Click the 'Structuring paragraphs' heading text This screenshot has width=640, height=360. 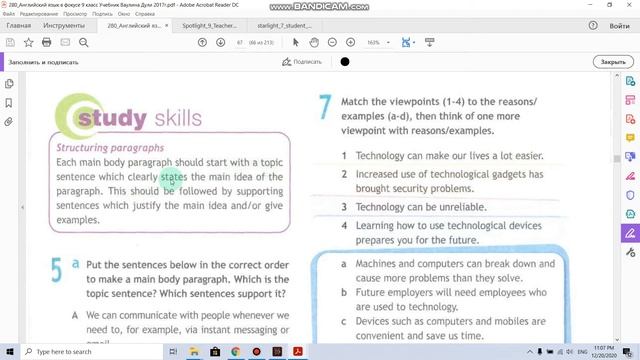coord(110,148)
